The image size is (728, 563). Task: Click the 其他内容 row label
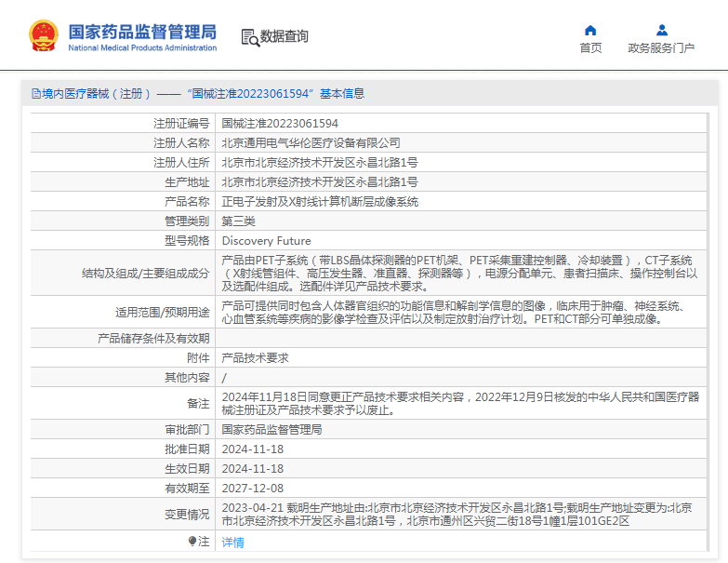(187, 378)
